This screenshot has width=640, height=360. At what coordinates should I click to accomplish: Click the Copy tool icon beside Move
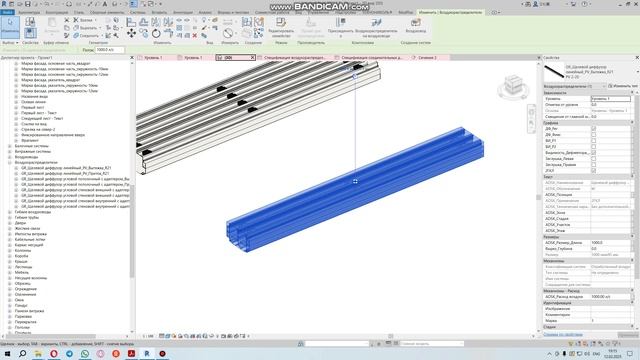144,33
